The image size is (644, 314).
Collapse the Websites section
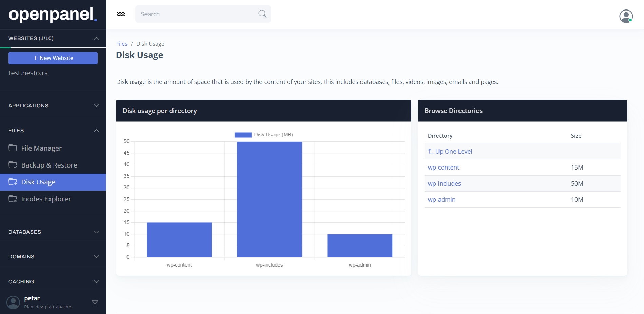point(96,38)
